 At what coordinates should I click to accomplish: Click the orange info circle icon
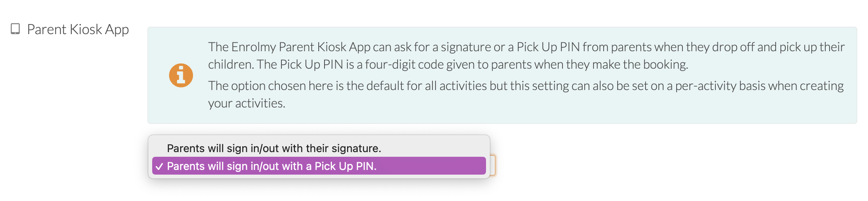tap(181, 75)
